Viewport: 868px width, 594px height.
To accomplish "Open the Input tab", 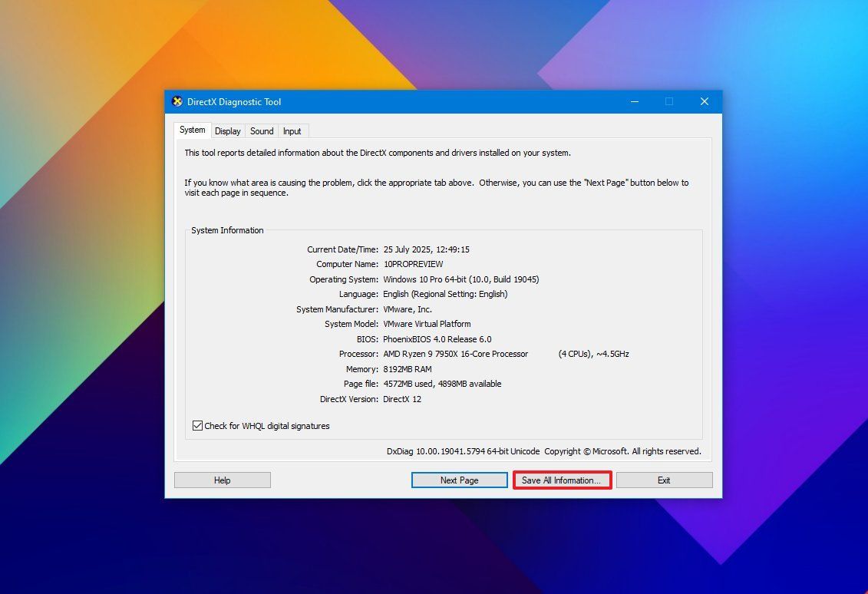I will [292, 130].
